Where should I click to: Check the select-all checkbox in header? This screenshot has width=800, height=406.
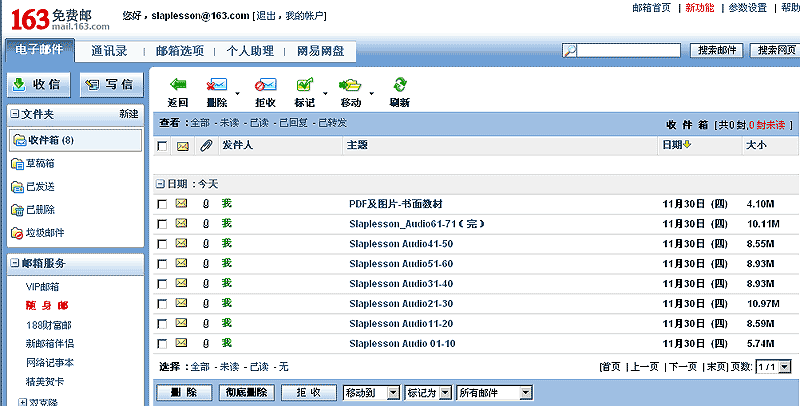[x=162, y=146]
